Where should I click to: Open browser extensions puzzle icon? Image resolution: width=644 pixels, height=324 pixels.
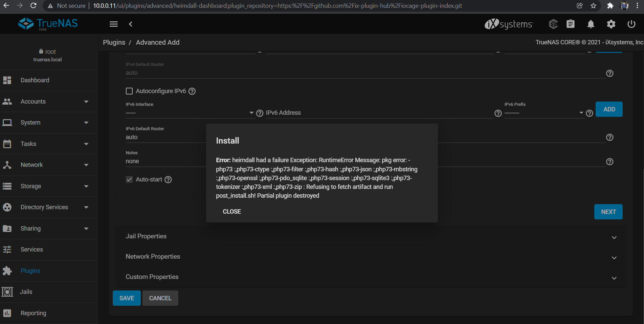[x=610, y=5]
